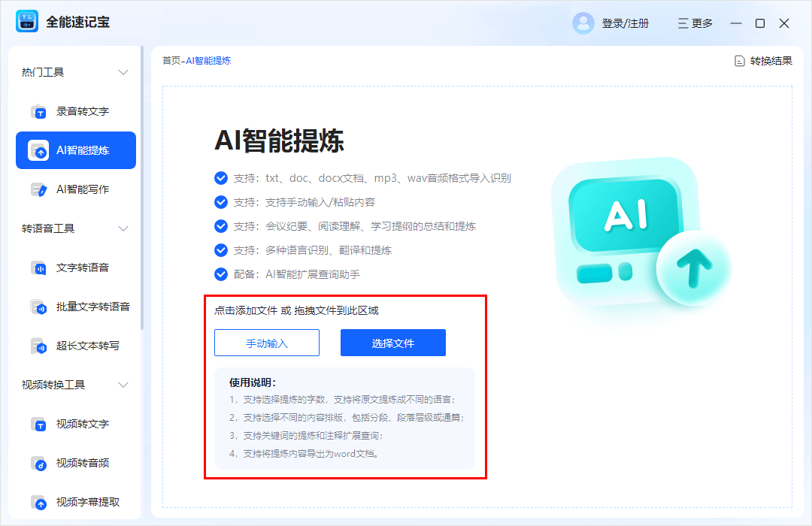Open 文字转语音 tool icon
This screenshot has height=526, width=812.
(x=39, y=268)
